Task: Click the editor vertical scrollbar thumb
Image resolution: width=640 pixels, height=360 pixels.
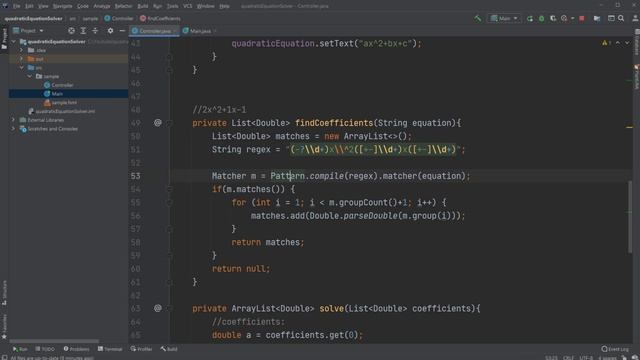Action: coord(630,218)
